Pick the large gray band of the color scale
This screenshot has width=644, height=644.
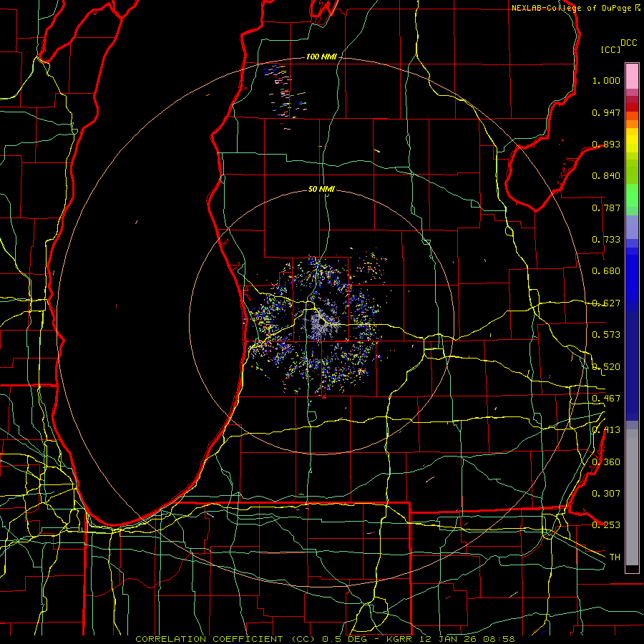pos(632,497)
